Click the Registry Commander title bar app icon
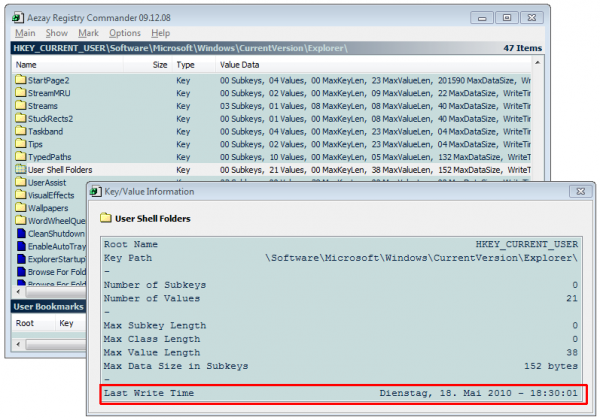This screenshot has width=600, height=420. pos(18,18)
